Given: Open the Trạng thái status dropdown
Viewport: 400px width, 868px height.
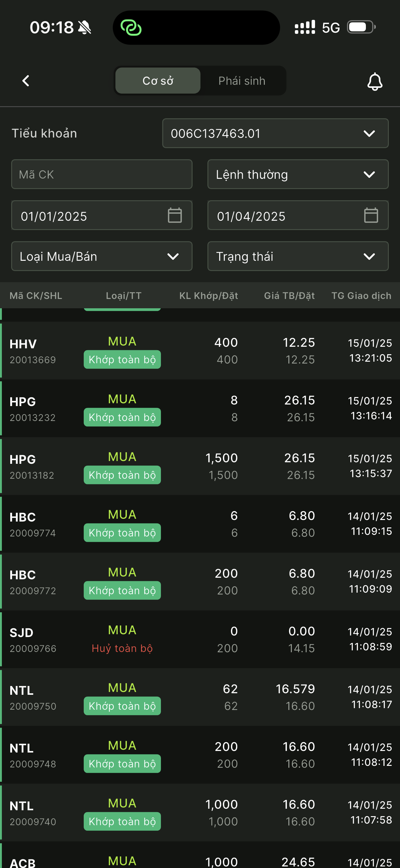Looking at the screenshot, I should click(298, 256).
